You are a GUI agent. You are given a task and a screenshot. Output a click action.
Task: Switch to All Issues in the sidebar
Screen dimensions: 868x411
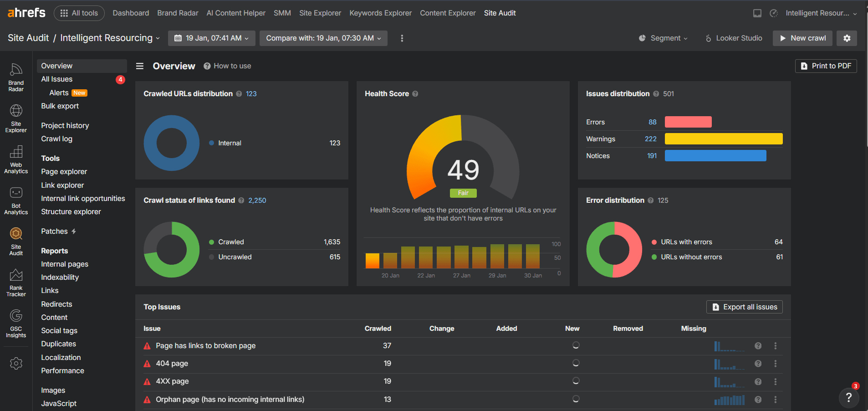coord(56,79)
